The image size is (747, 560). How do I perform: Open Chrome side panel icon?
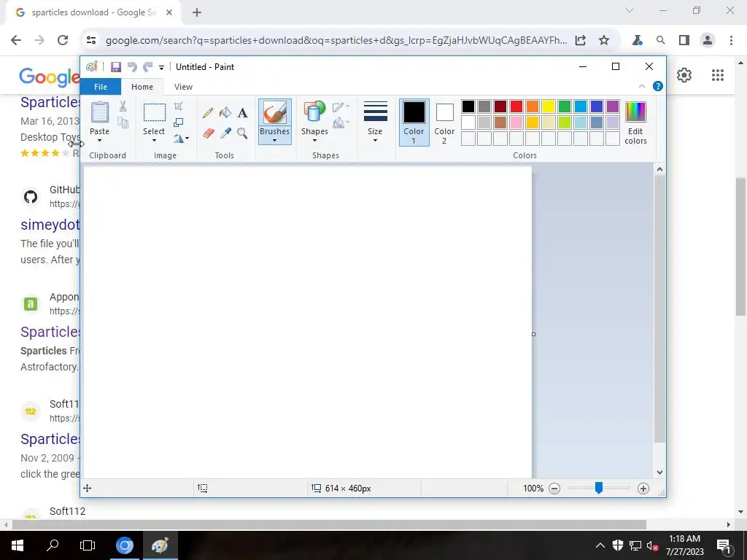684,41
